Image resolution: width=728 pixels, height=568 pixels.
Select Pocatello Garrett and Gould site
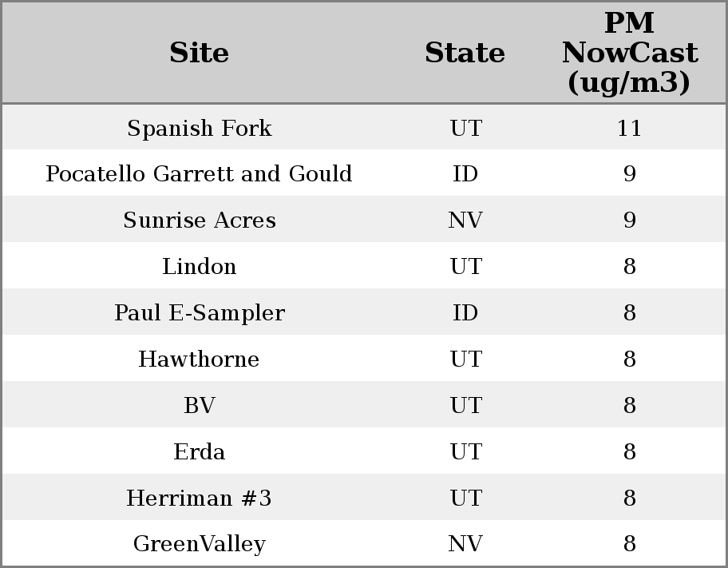pos(199,174)
